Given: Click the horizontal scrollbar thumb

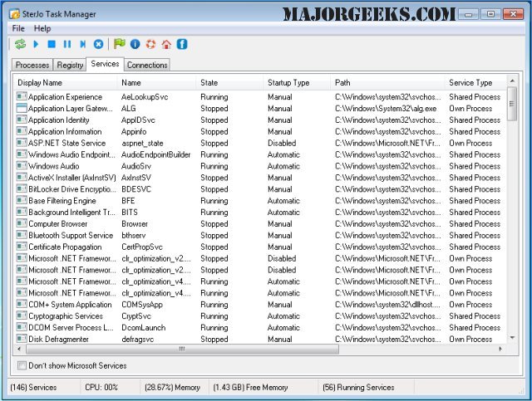Looking at the screenshot, I should click(x=182, y=349).
